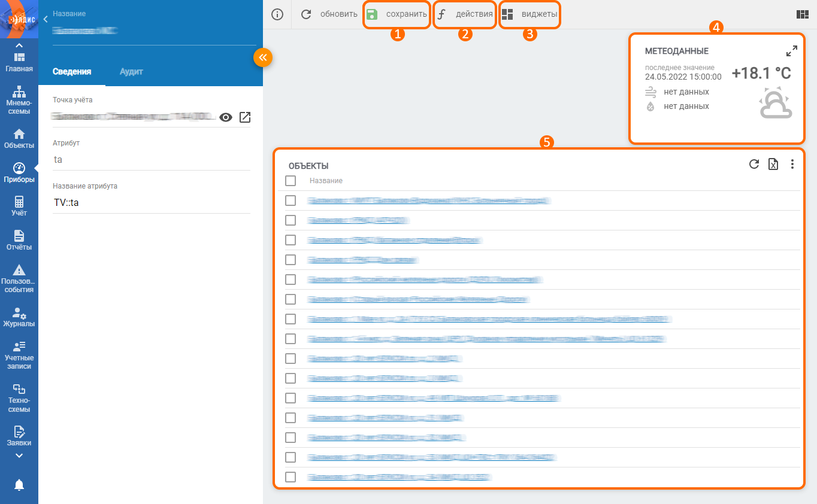Click the date 24.05.2022 15:00:00
The width and height of the screenshot is (817, 504).
pyautogui.click(x=683, y=77)
